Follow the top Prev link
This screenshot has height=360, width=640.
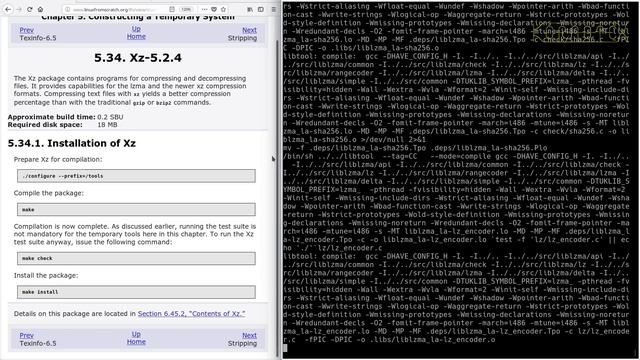pyautogui.click(x=27, y=30)
